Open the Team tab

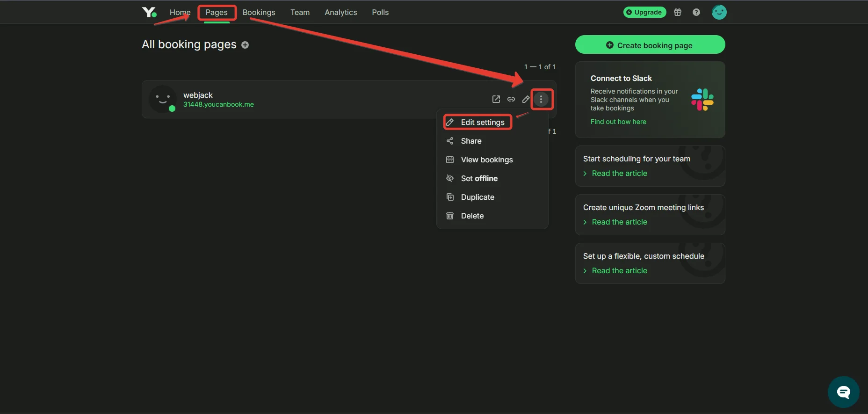click(x=300, y=12)
